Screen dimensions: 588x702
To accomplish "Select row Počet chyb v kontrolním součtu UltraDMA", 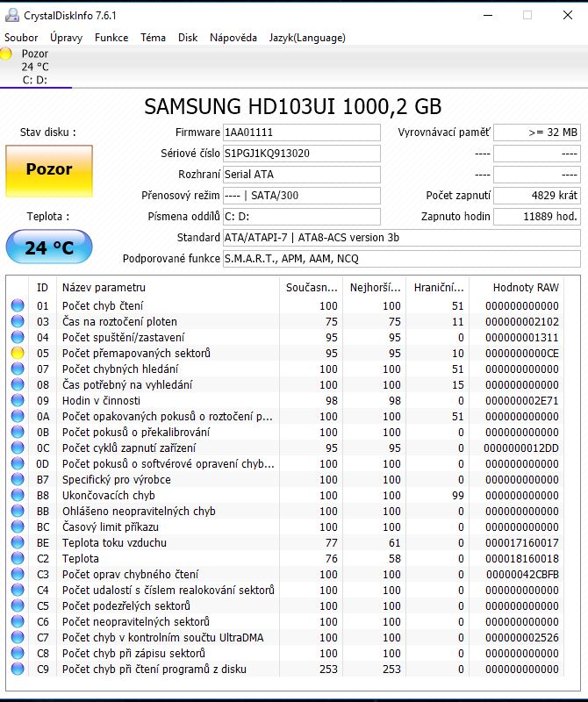I will 286,638.
